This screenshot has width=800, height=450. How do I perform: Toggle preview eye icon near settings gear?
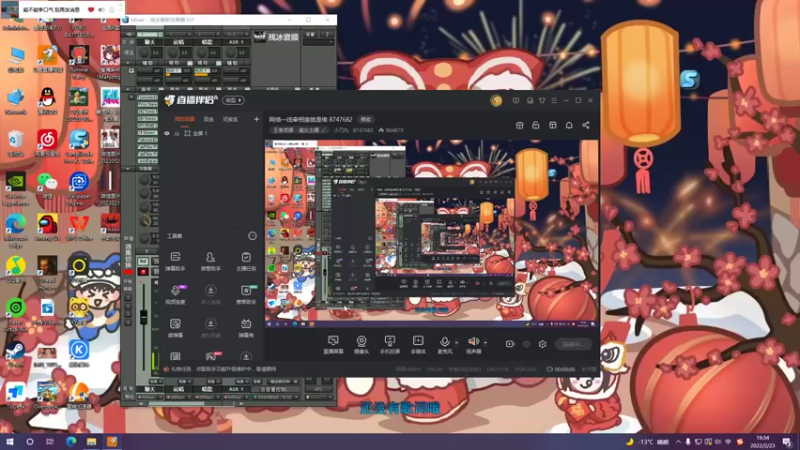[527, 344]
